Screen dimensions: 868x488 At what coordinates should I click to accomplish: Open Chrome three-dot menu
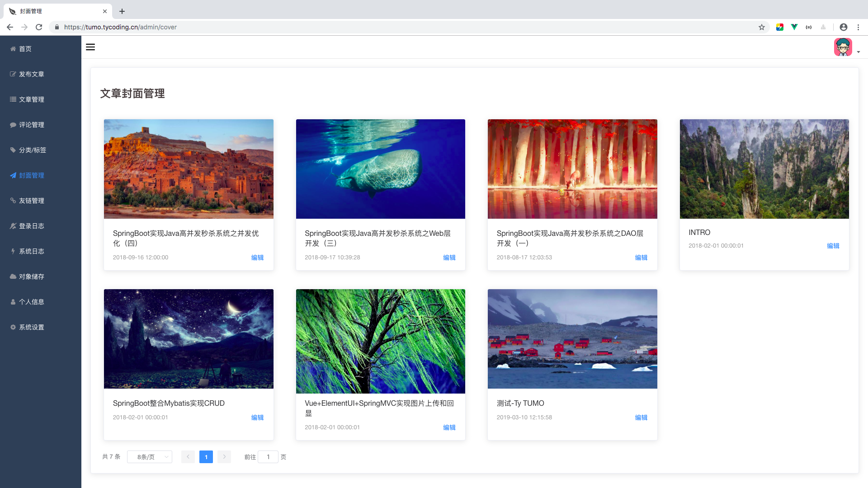(x=858, y=27)
